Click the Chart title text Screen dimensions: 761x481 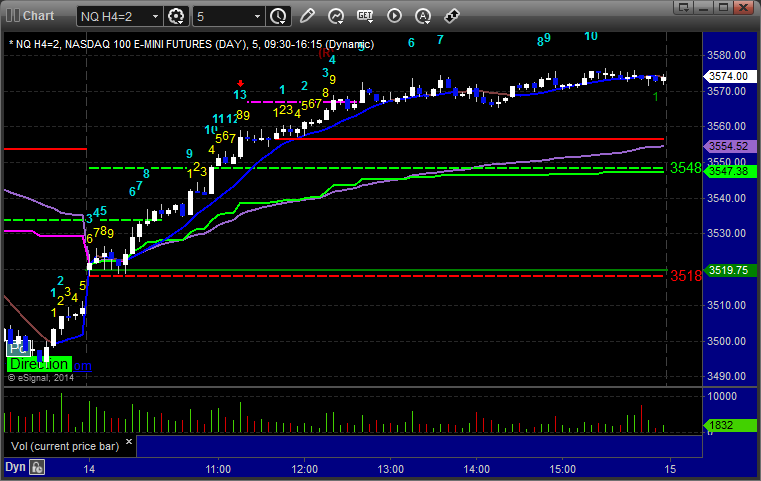tap(38, 16)
